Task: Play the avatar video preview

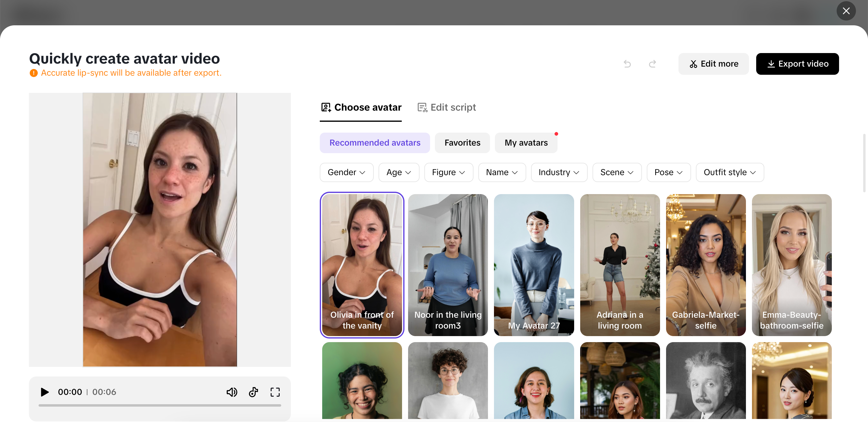Action: pos(45,392)
